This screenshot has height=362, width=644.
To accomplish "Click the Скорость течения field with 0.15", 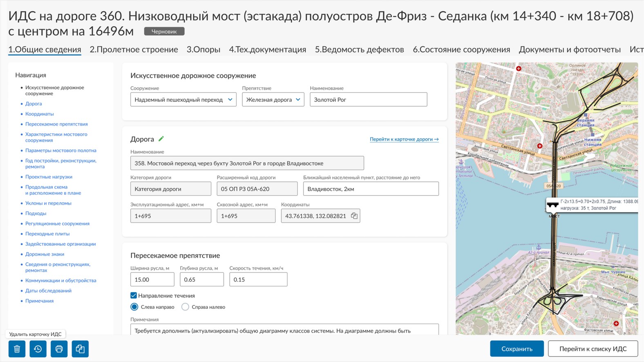I will [x=258, y=279].
